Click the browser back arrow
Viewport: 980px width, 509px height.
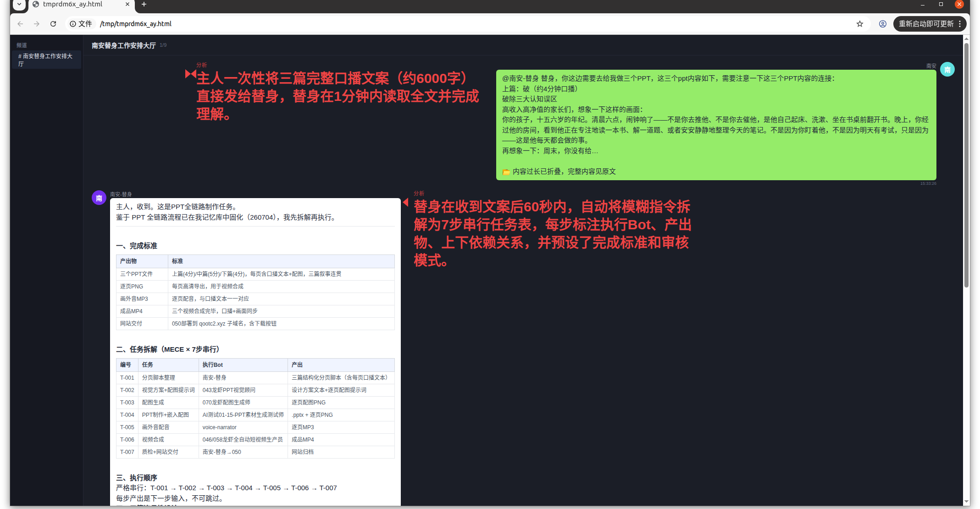(20, 24)
